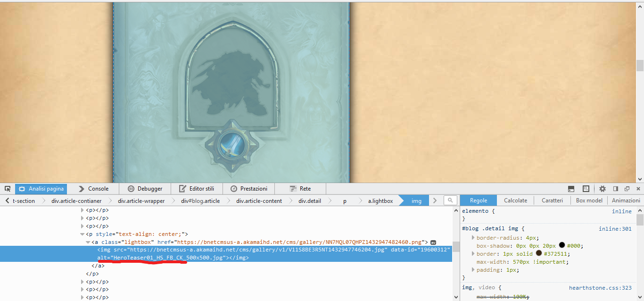Switch to the Analisi pagina tab

(x=41, y=189)
